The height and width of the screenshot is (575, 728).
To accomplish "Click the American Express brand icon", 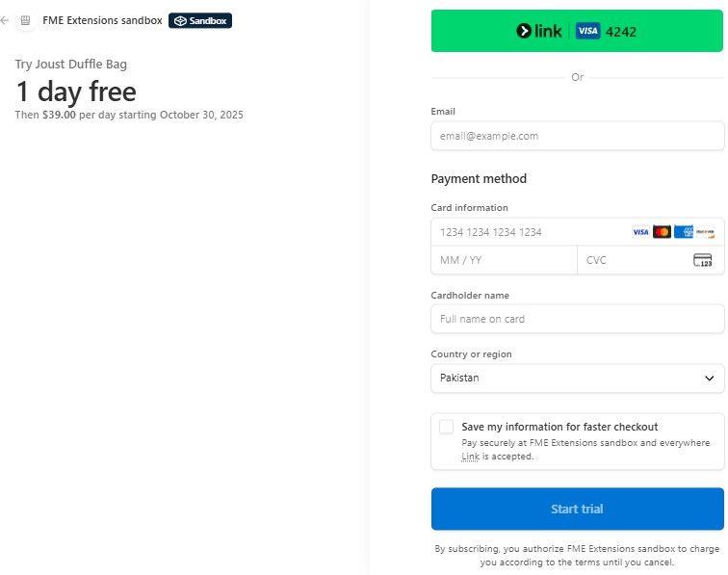I will point(684,232).
